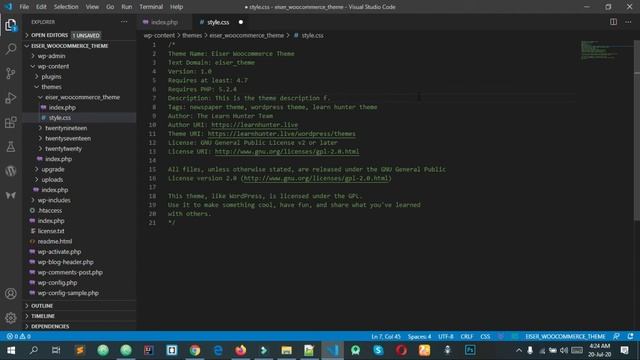
Task: Open Task View on the taskbar
Action: (56, 350)
